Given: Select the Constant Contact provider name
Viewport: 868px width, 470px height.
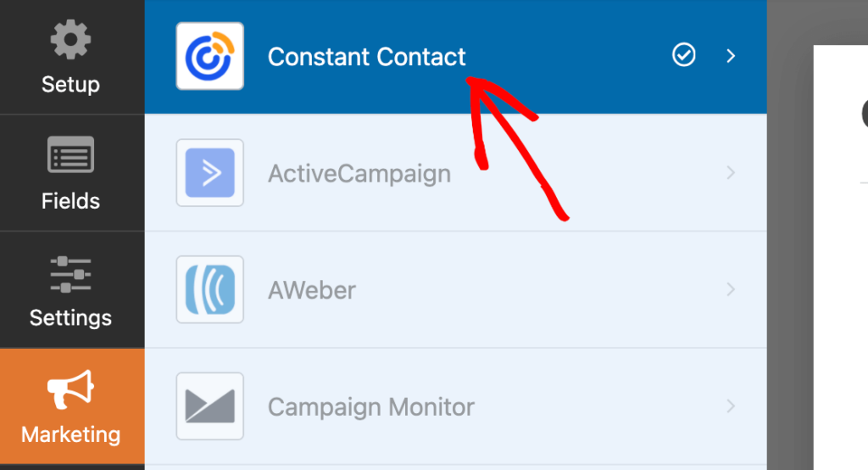Looking at the screenshot, I should click(x=366, y=57).
